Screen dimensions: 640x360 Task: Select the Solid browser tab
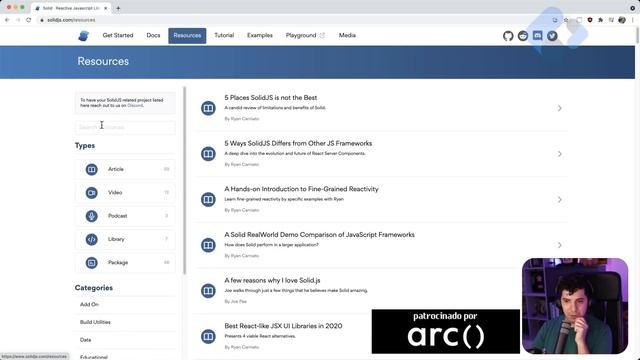[x=71, y=8]
